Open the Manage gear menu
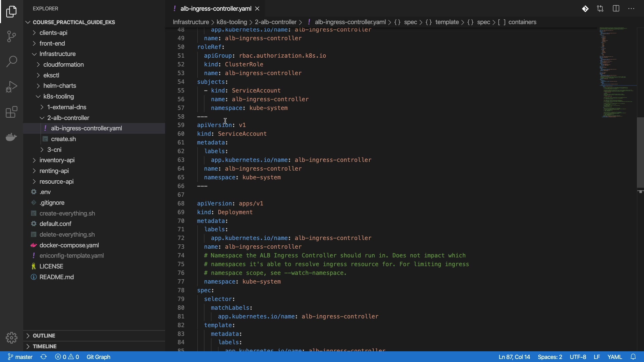 11,338
